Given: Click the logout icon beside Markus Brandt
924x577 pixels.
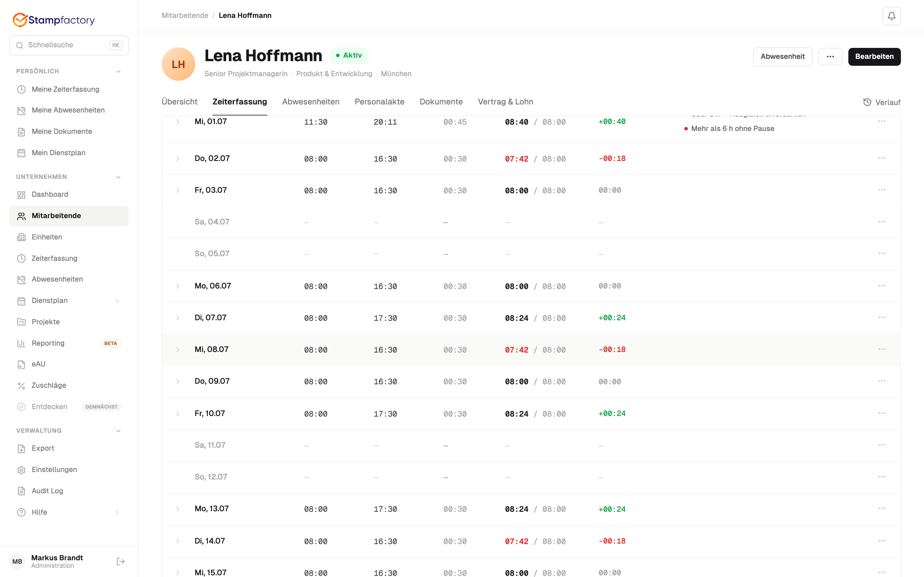Looking at the screenshot, I should (120, 561).
